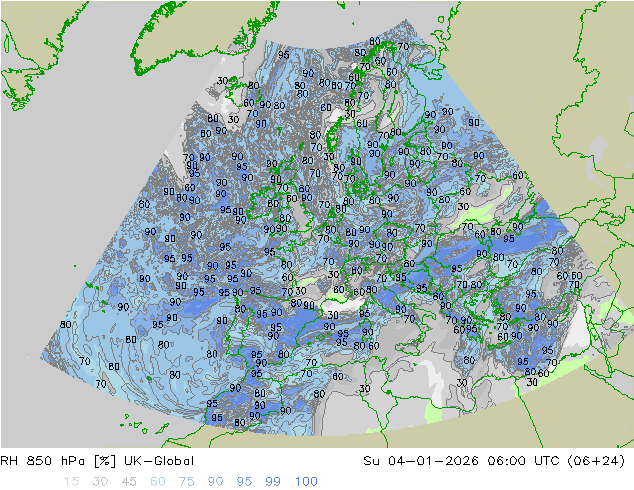Click the "RH 850 hPa [%]" title text
634x490 pixels.
coord(58,461)
